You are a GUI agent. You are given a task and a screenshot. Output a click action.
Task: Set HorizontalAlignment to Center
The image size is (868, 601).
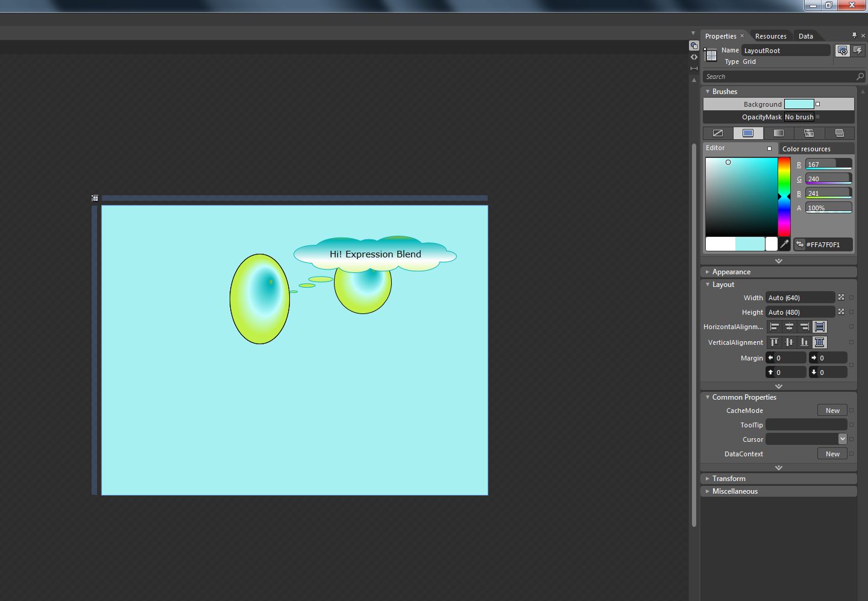(789, 327)
